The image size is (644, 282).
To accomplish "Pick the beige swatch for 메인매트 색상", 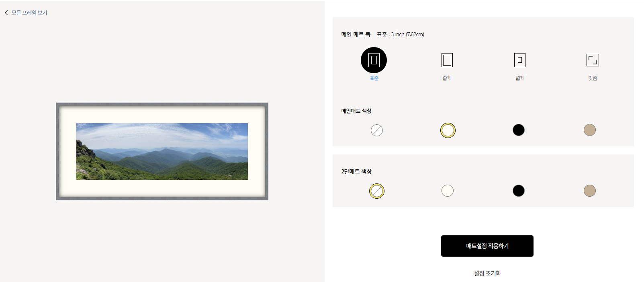I will click(590, 130).
